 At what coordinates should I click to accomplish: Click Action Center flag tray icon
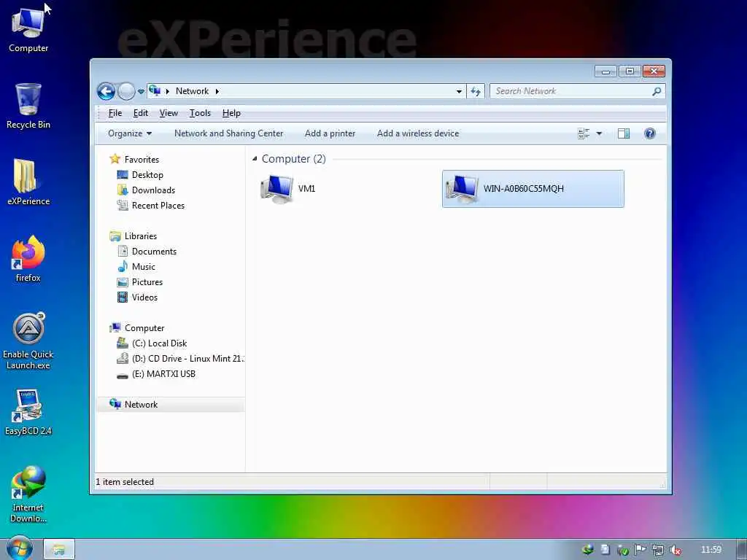(x=640, y=550)
